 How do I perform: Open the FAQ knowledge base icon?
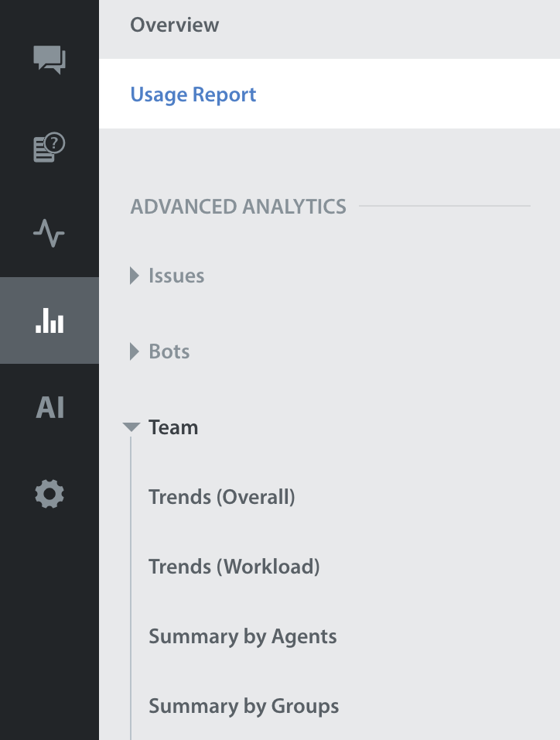[50, 147]
